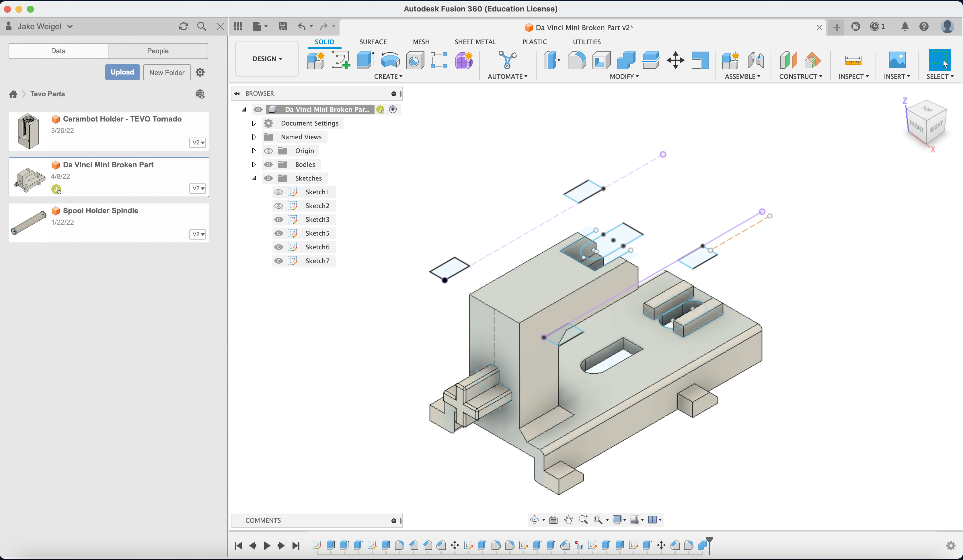This screenshot has width=963, height=560.
Task: Start the Create Sketch tool
Action: pyautogui.click(x=340, y=60)
